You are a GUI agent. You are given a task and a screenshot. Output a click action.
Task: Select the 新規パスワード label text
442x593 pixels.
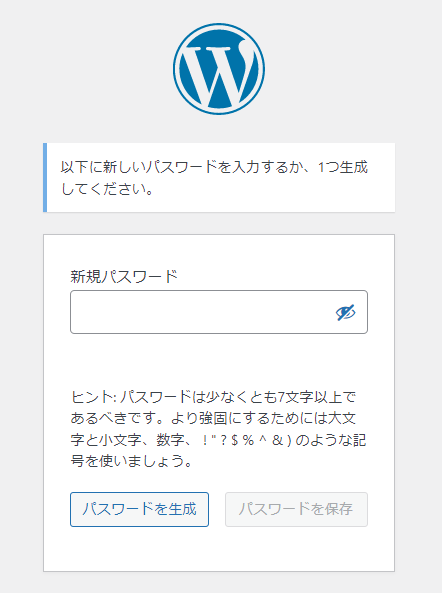[124, 276]
